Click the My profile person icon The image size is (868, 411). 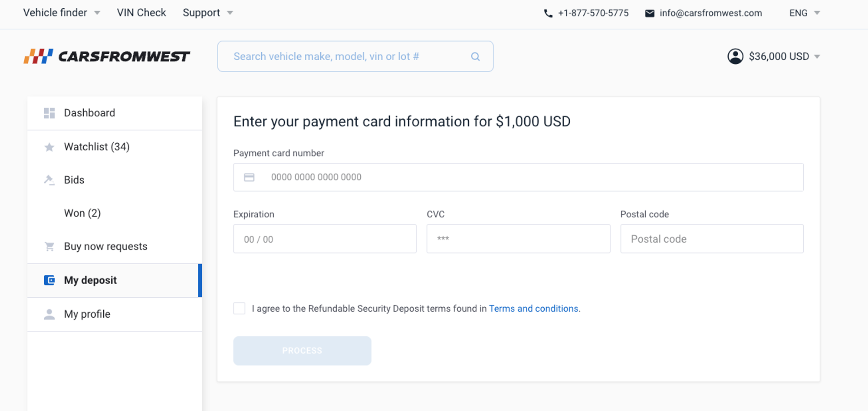[x=49, y=314]
